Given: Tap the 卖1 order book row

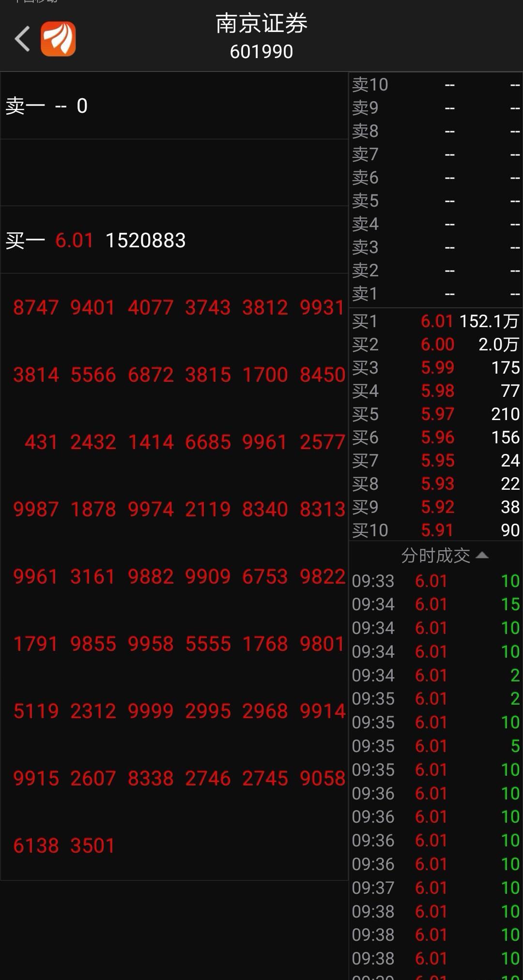Looking at the screenshot, I should tap(436, 294).
